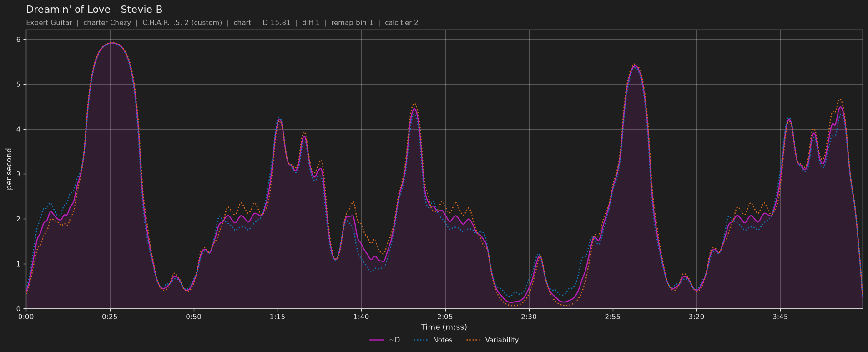Viewport: 868px width, 352px height.
Task: Click the "1" y-axis tick label
Action: (19, 264)
